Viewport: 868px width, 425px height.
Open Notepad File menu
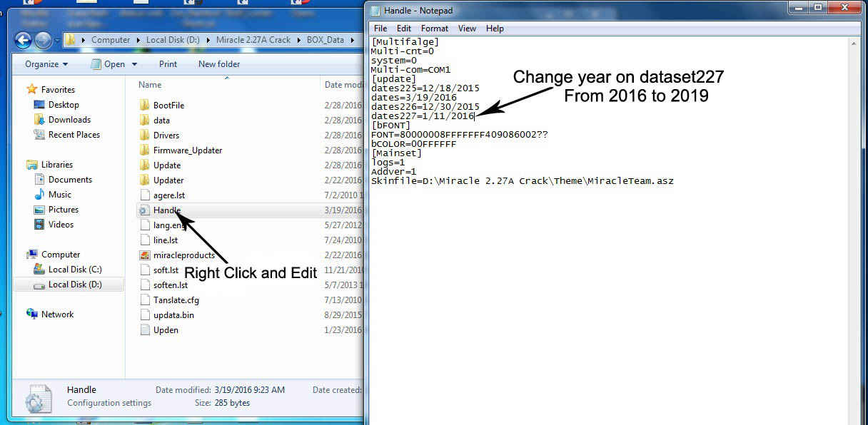[x=380, y=29]
